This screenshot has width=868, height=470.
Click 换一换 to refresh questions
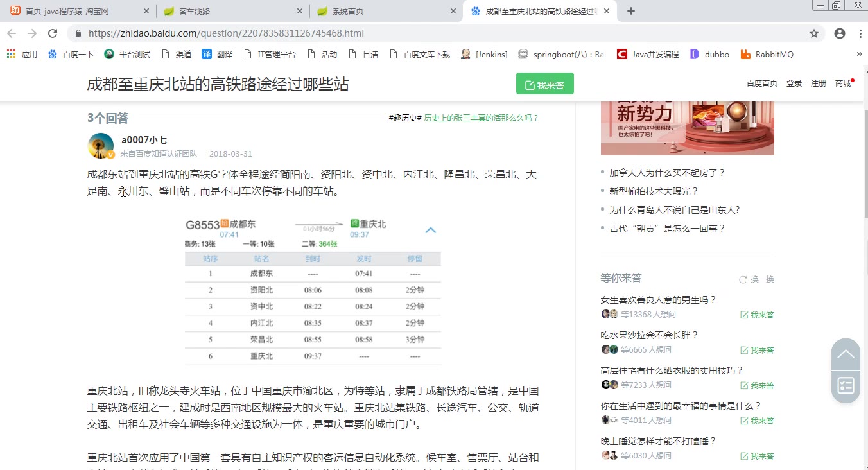(x=756, y=279)
